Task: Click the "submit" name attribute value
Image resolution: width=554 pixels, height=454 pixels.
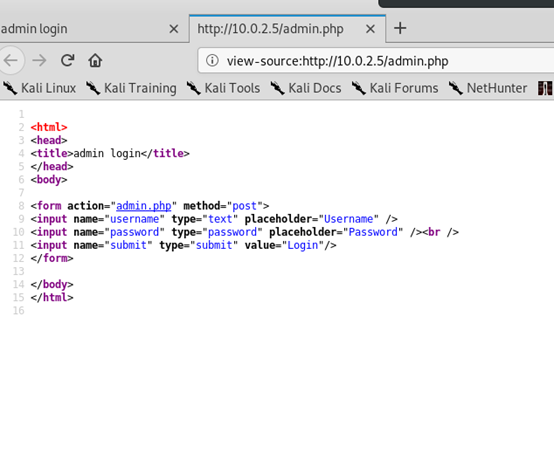Action: point(128,245)
